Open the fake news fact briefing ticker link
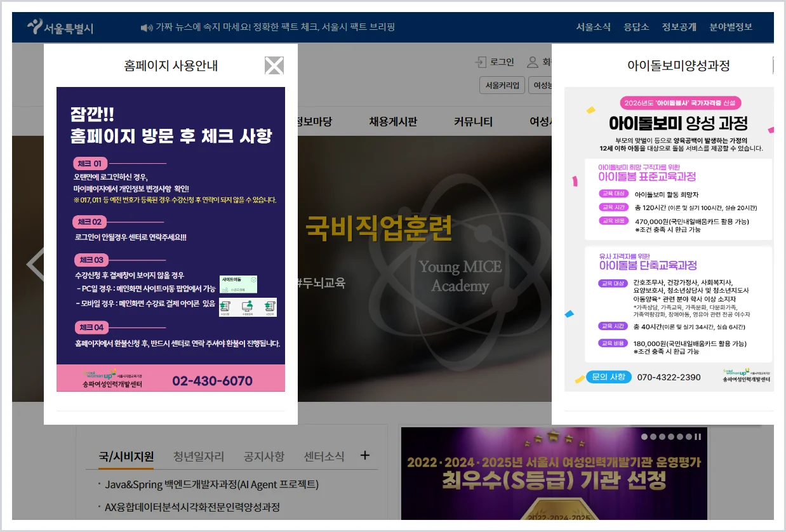Viewport: 786px width, 532px height. 275,27
